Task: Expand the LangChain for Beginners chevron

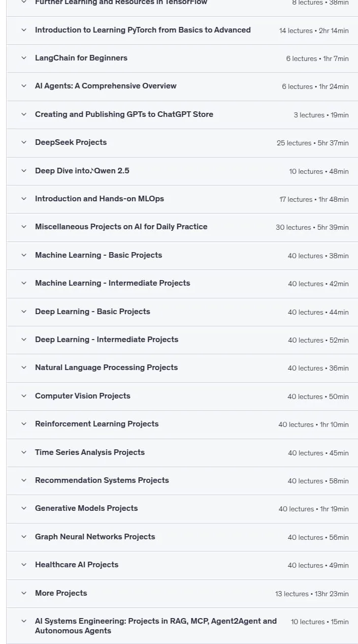Action: (x=23, y=58)
